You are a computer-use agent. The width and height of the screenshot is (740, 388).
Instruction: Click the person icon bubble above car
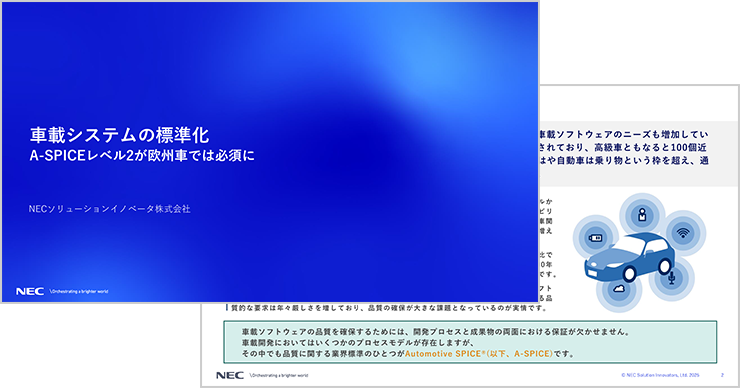coord(642,215)
